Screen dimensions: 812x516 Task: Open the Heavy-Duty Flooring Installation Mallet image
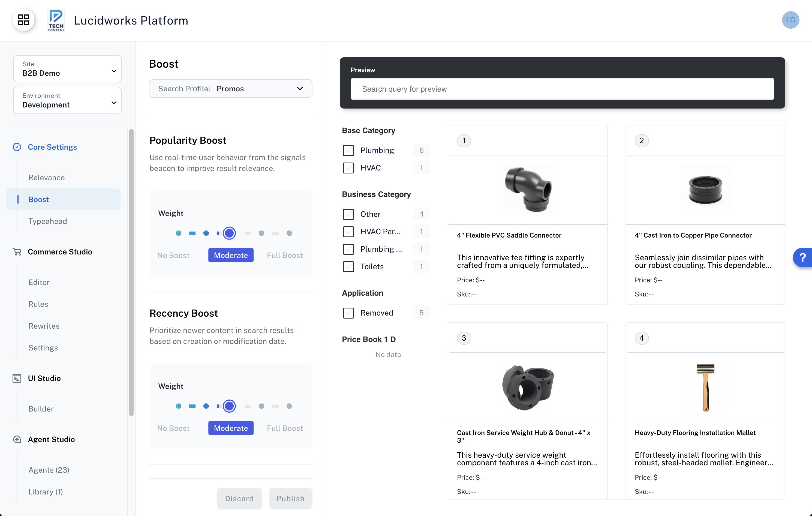tap(705, 388)
